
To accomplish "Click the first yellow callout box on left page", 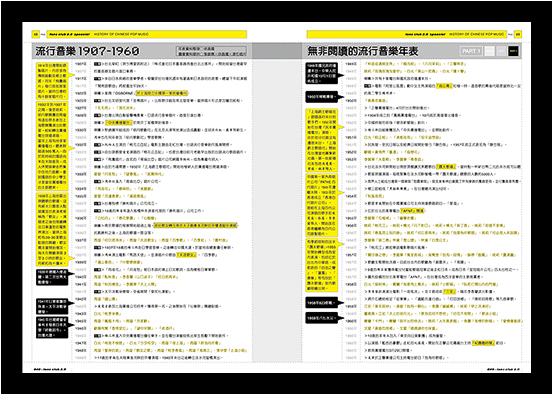I will (54, 81).
